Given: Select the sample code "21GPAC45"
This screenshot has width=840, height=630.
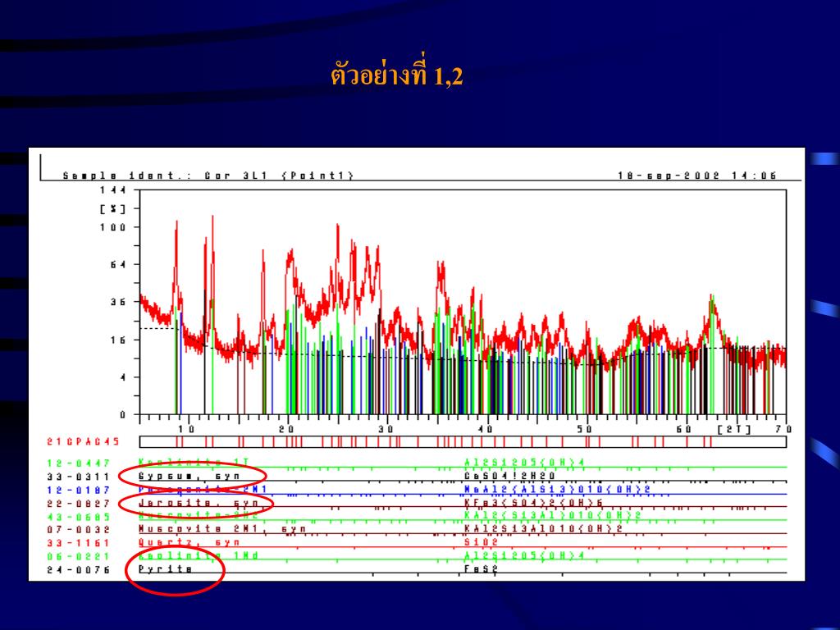Looking at the screenshot, I should pyautogui.click(x=83, y=442).
